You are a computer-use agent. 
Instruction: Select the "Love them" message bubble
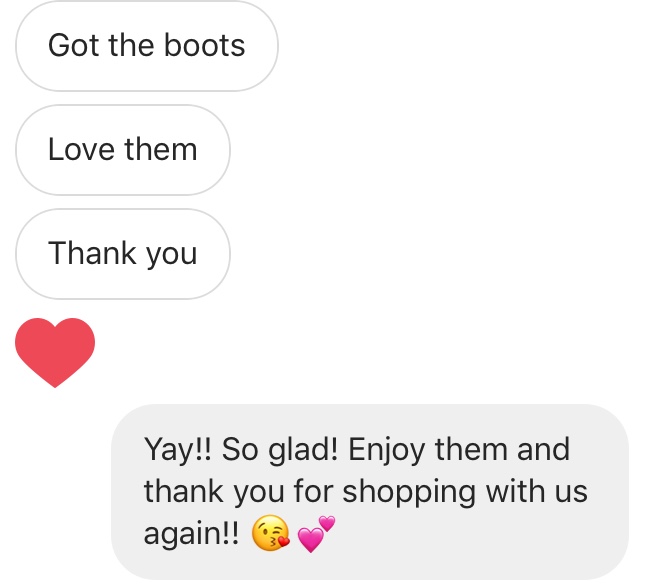tap(123, 150)
